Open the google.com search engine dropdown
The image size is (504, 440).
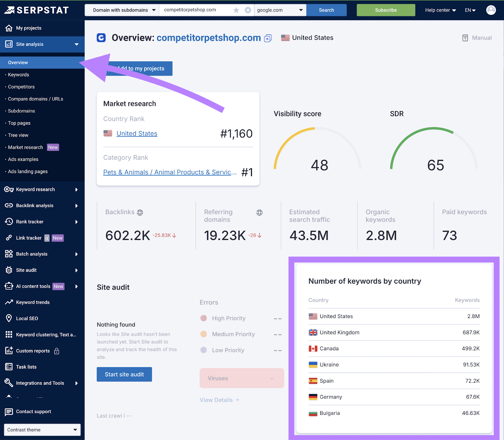280,10
